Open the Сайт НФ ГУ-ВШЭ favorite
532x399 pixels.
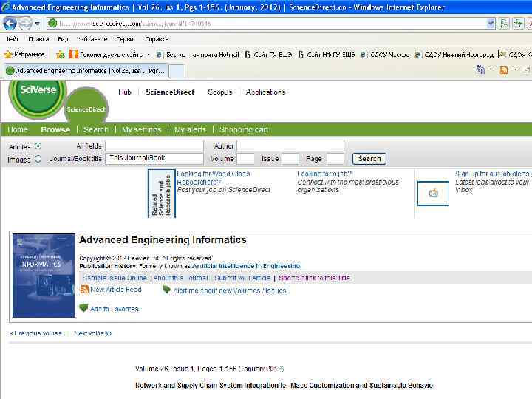pyautogui.click(x=327, y=55)
